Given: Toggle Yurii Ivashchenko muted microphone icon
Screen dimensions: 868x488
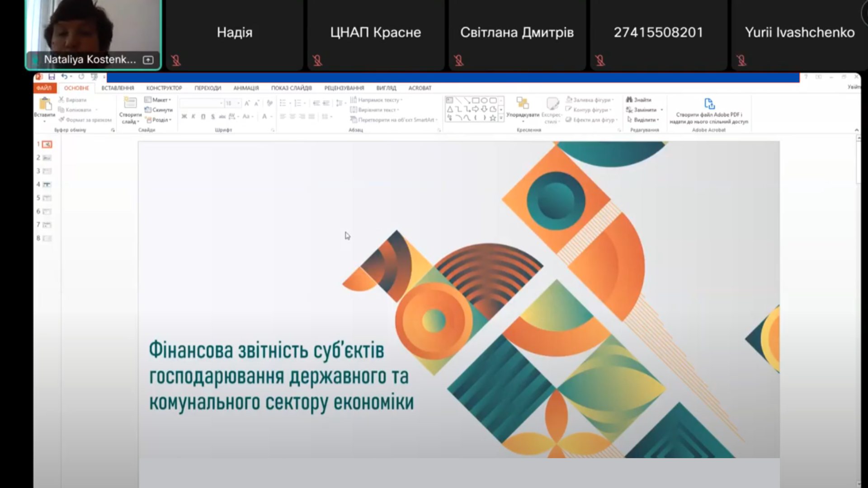Looking at the screenshot, I should coord(741,61).
